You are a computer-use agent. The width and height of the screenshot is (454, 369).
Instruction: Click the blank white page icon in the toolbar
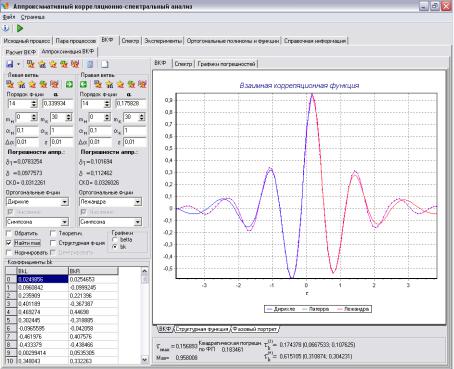coord(105,64)
